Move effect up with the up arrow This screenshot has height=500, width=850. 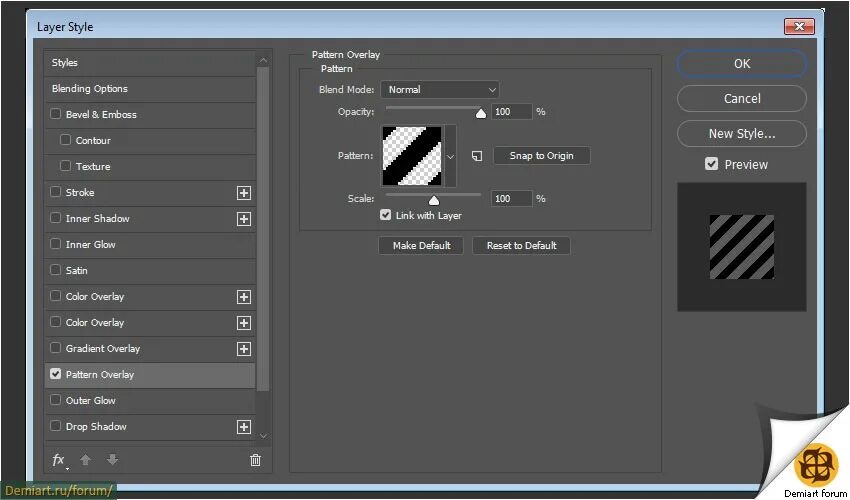85,460
